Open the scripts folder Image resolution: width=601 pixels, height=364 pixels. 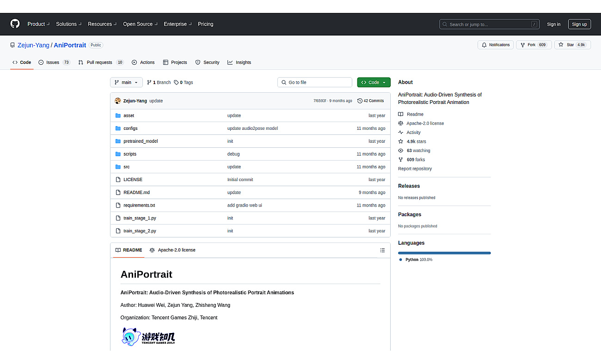pos(130,154)
